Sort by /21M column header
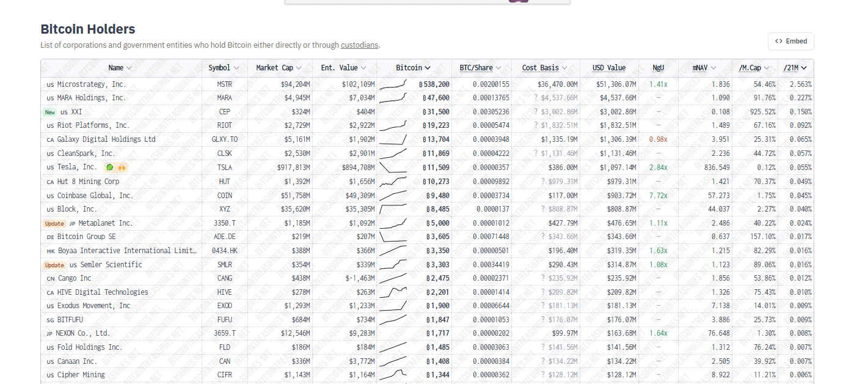Viewport: 868px width, 384px height. 795,68
